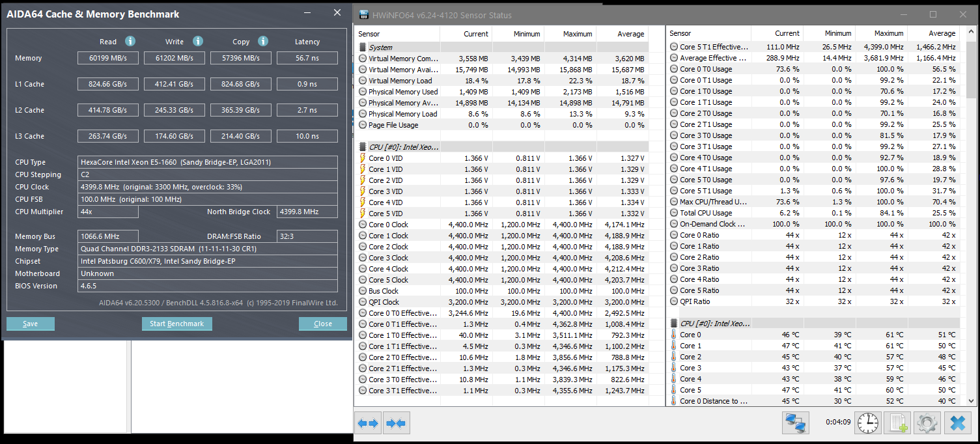Select the On-Demand Clock row
Image resolution: width=980 pixels, height=444 pixels.
pos(813,224)
